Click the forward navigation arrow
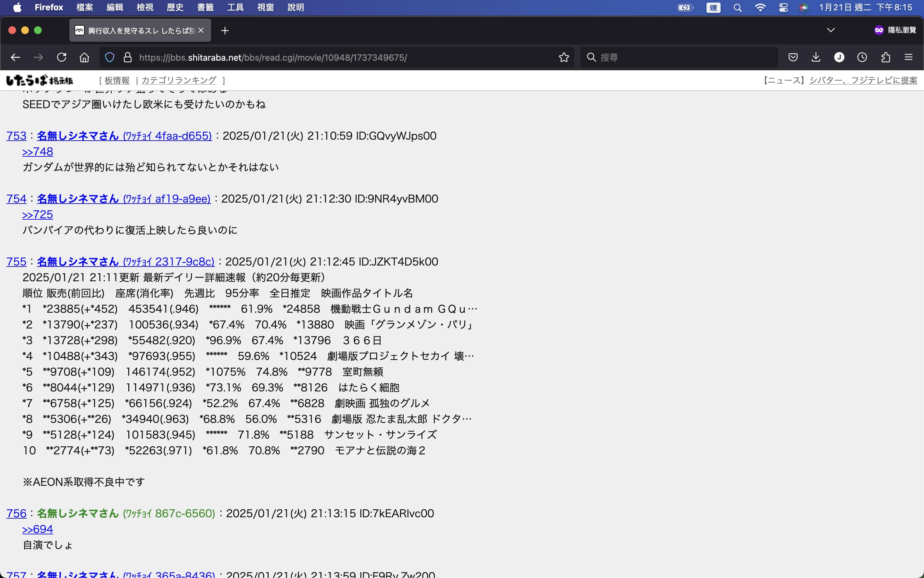This screenshot has width=924, height=578. point(38,57)
